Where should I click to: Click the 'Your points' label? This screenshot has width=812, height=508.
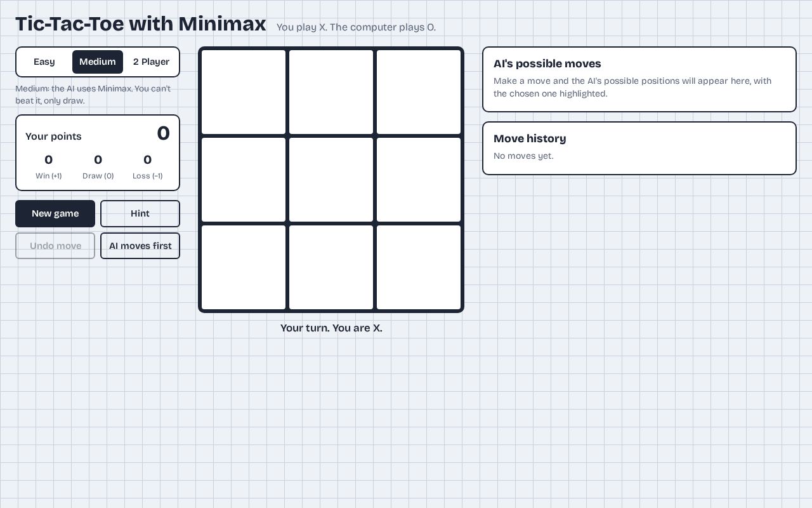pos(53,137)
